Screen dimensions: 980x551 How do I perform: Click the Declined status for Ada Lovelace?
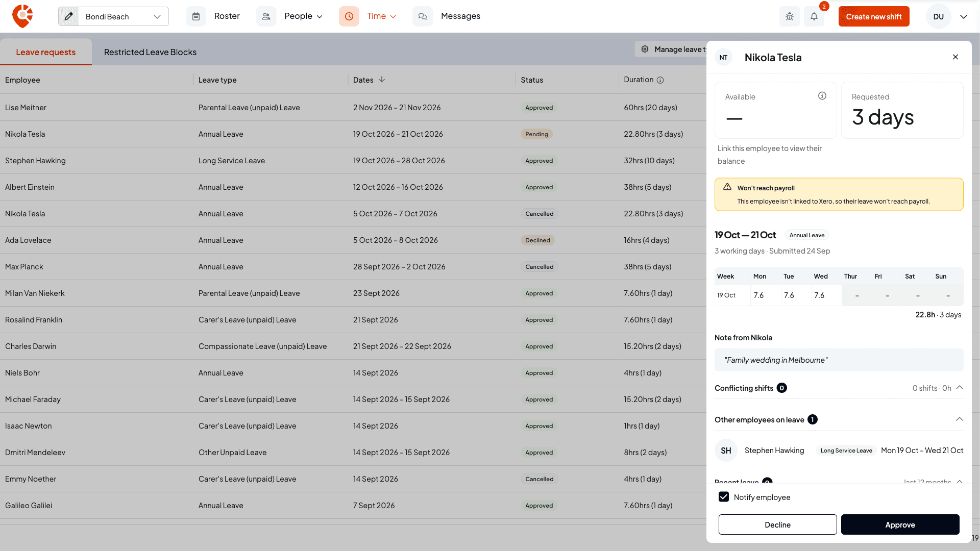[x=537, y=240]
